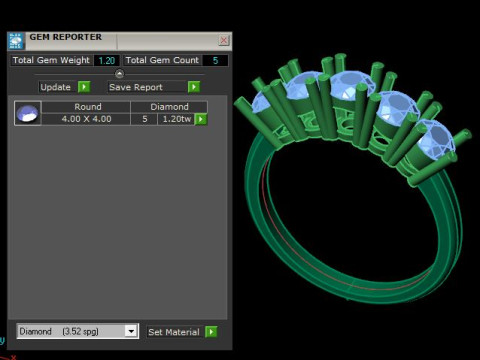Click the 1.20tw weight cell
This screenshot has width=480, height=360.
[x=176, y=119]
